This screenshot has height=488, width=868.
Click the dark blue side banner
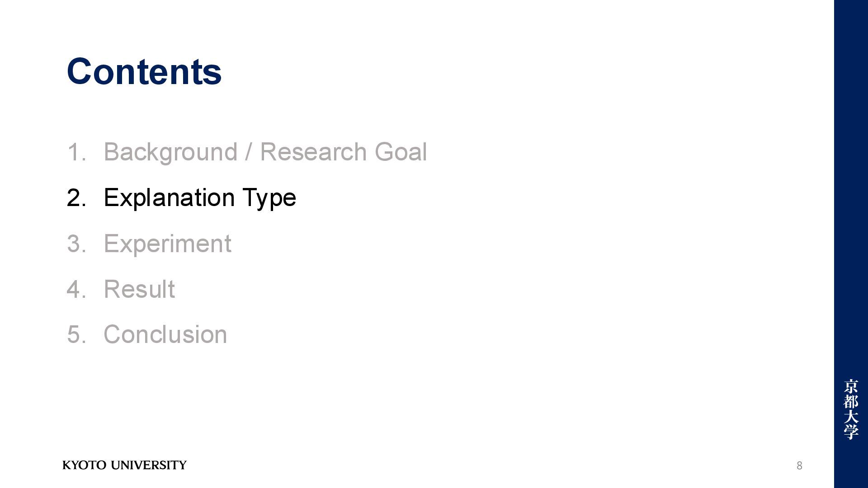(x=851, y=244)
